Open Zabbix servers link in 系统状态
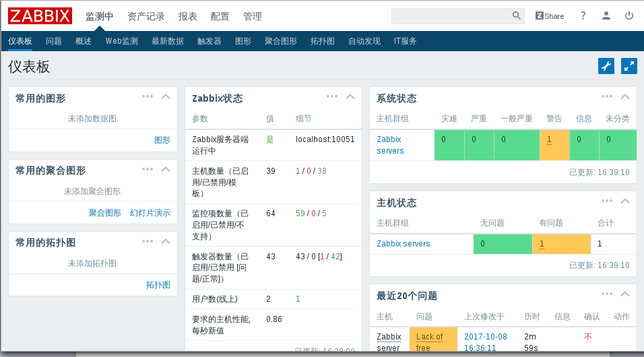The image size is (644, 357). pos(390,145)
